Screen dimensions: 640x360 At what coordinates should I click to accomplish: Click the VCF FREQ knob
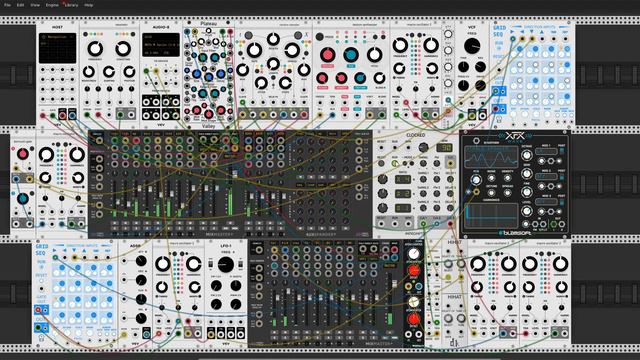click(472, 46)
